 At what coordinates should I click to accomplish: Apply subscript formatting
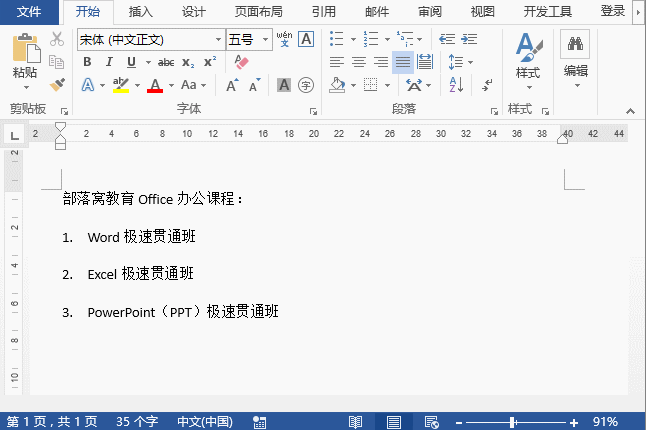(188, 62)
